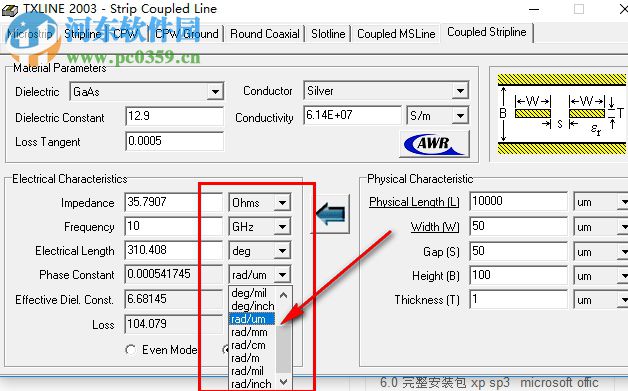Choose rad/um highlighted list option
The width and height of the screenshot is (628, 391).
[252, 319]
